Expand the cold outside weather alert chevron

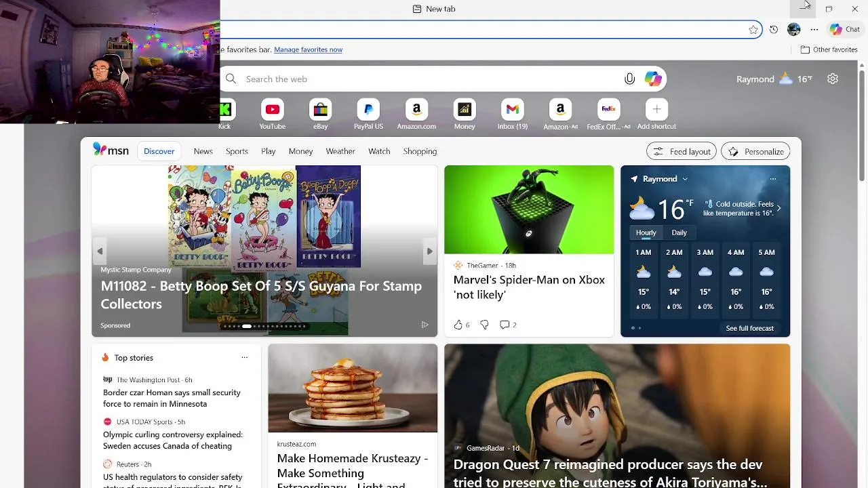point(778,208)
